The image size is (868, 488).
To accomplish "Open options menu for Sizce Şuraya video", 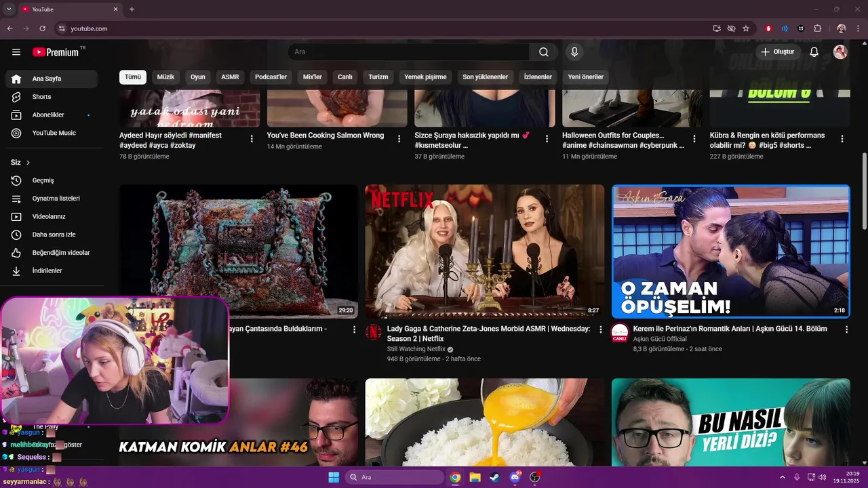I will point(547,139).
